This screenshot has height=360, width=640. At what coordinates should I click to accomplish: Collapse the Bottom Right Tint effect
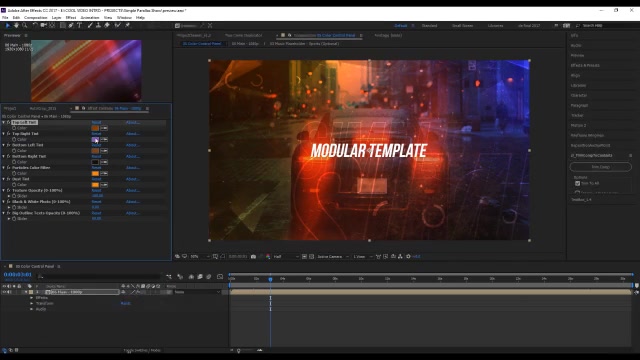pos(4,156)
